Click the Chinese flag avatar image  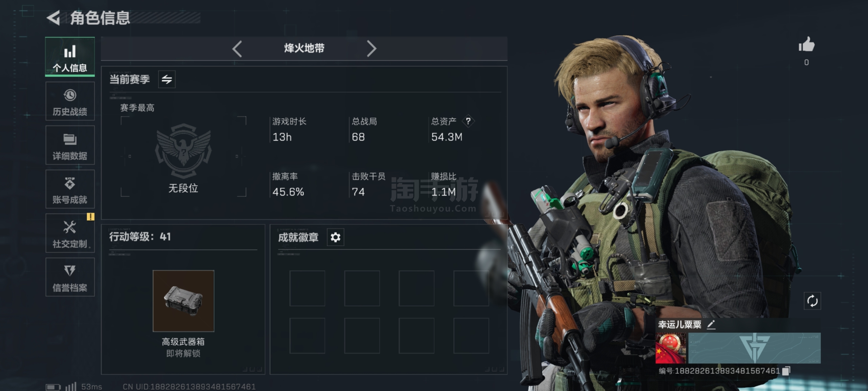tap(671, 348)
